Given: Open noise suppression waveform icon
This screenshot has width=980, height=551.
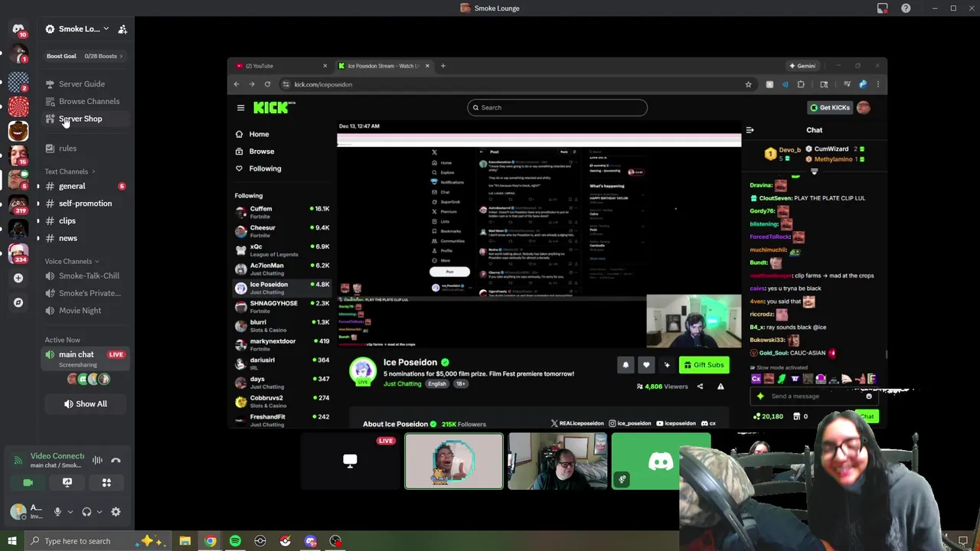Looking at the screenshot, I should (97, 460).
